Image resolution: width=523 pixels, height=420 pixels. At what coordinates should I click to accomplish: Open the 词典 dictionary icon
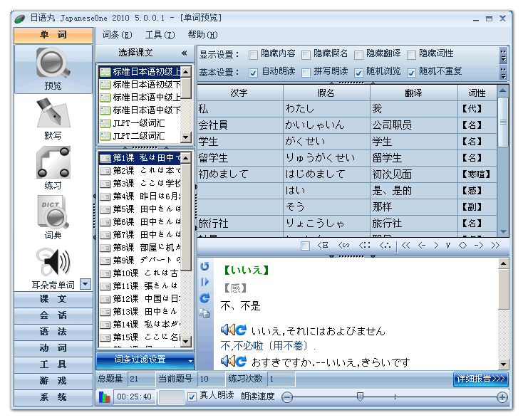point(53,214)
